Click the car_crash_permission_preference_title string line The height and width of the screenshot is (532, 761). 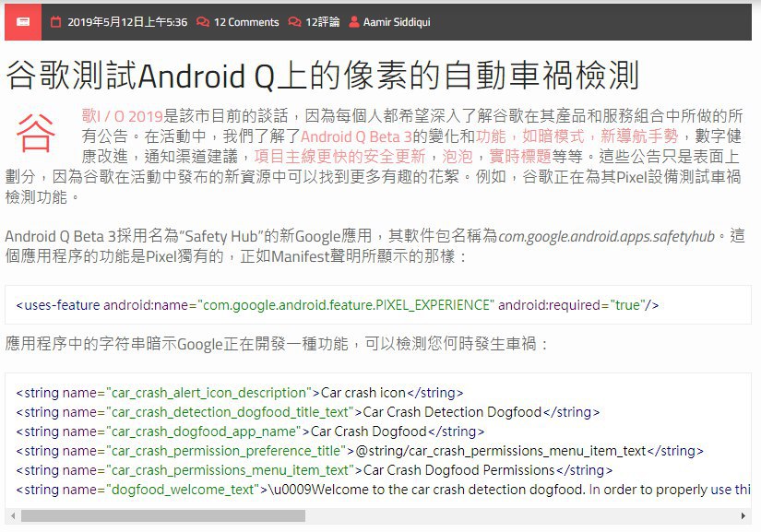tap(360, 451)
